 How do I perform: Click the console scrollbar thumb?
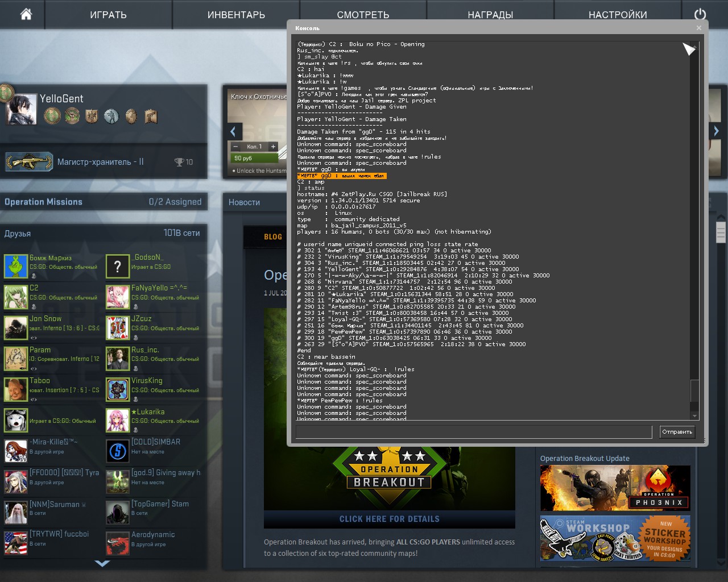pyautogui.click(x=694, y=390)
